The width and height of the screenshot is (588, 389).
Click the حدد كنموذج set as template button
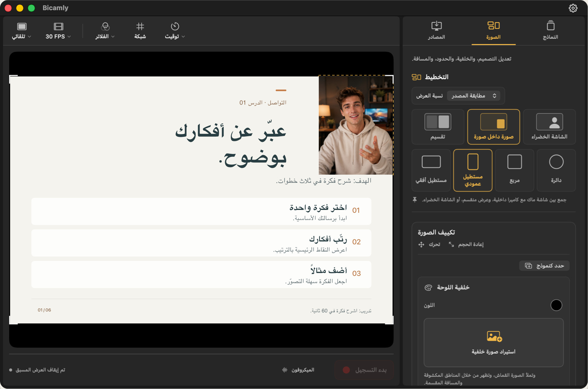point(544,266)
